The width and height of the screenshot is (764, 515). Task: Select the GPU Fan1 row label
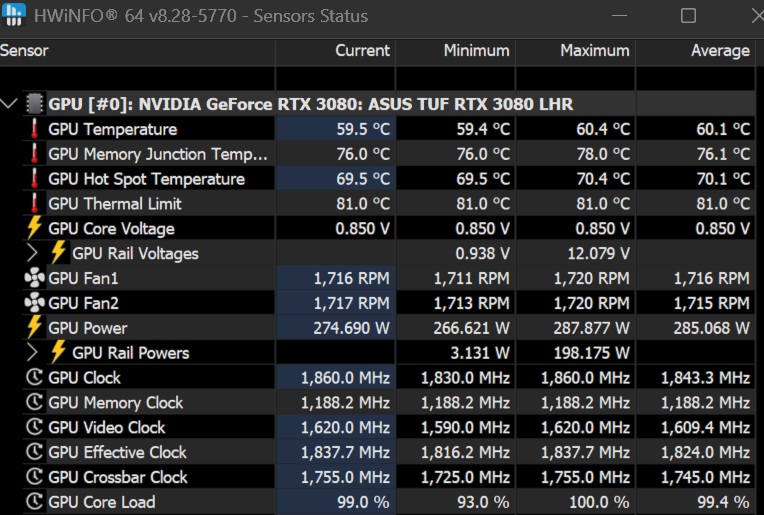click(x=83, y=278)
